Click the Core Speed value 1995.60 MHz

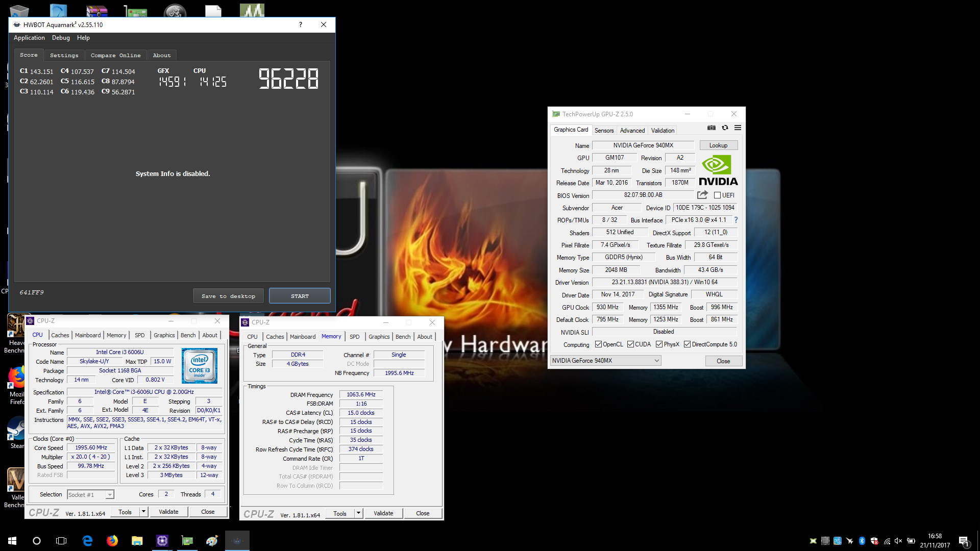tap(91, 447)
